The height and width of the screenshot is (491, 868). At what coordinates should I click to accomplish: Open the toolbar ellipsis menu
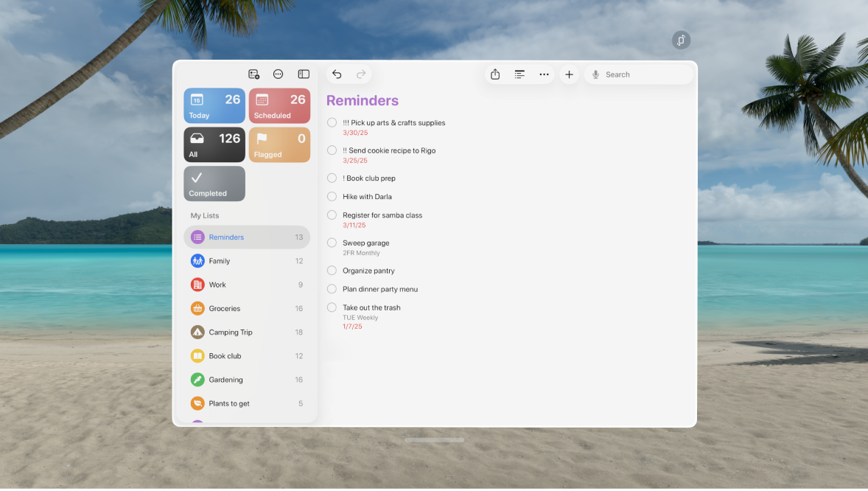click(544, 74)
